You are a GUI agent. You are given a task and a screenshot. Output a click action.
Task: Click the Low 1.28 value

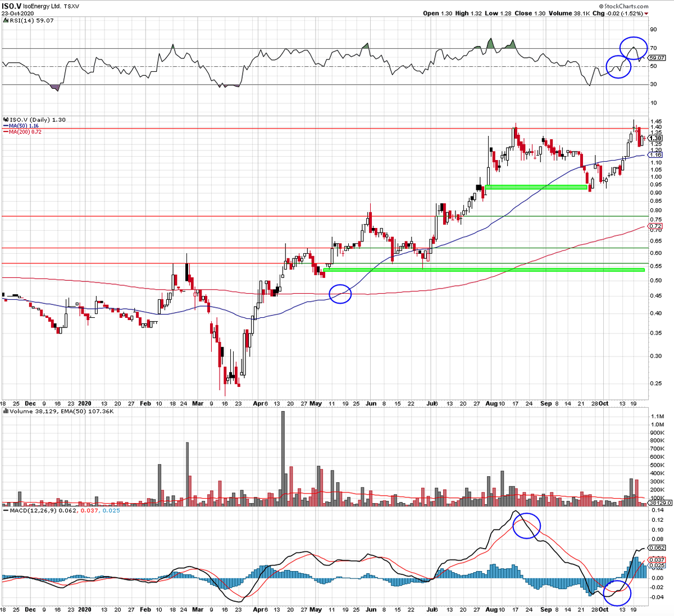[498, 13]
